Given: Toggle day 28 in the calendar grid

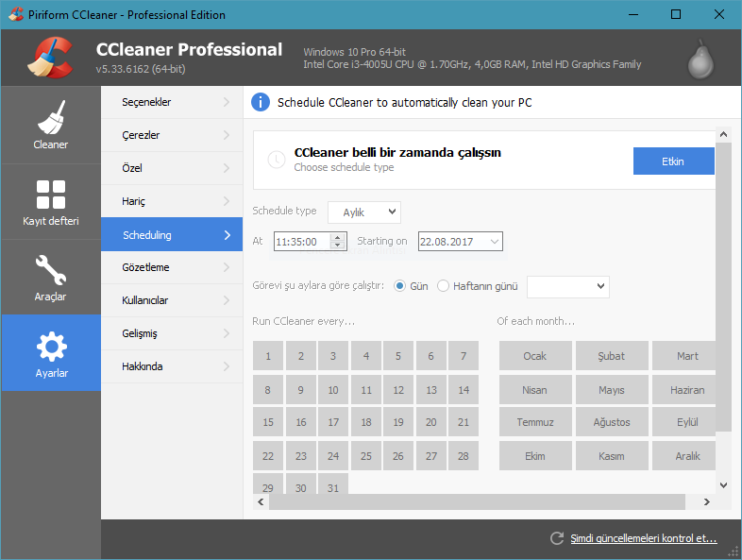Looking at the screenshot, I should tap(464, 456).
